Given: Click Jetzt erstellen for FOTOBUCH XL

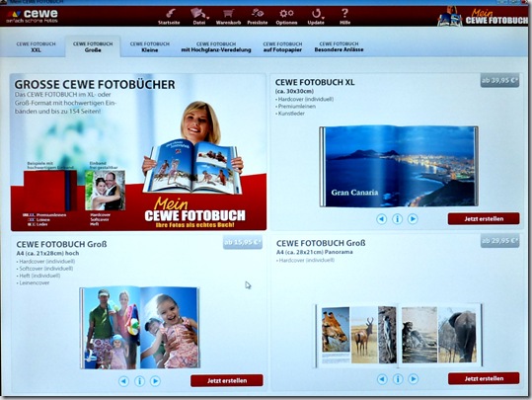Looking at the screenshot, I should [x=484, y=218].
